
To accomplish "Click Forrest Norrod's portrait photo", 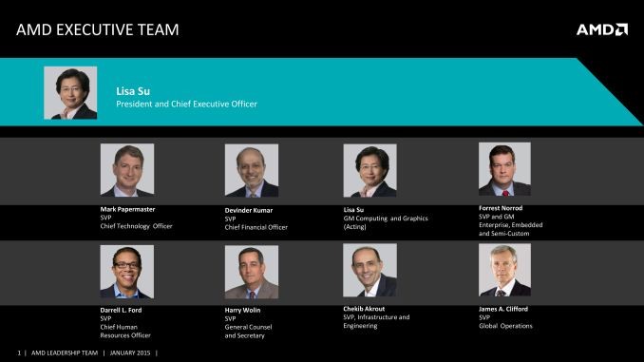I will 504,169.
